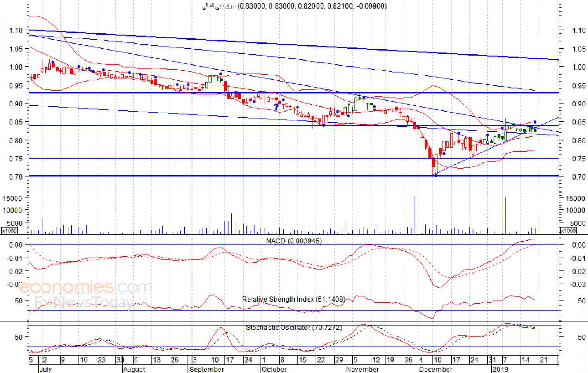The image size is (588, 373).
Task: Click the 1.10 price label on left axis
Action: pos(16,30)
